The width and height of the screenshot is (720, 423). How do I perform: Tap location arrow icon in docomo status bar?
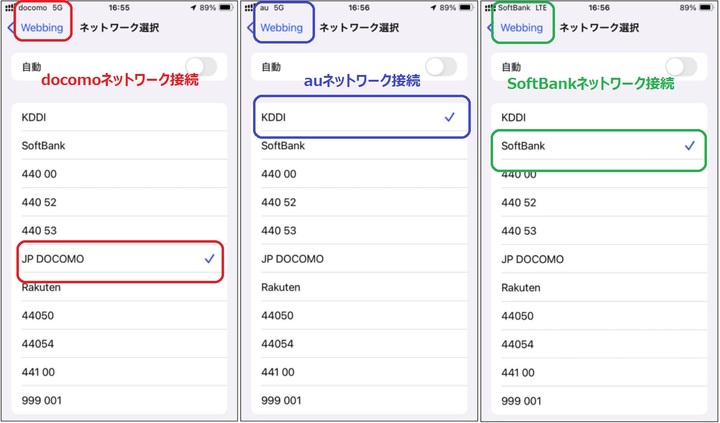click(193, 8)
